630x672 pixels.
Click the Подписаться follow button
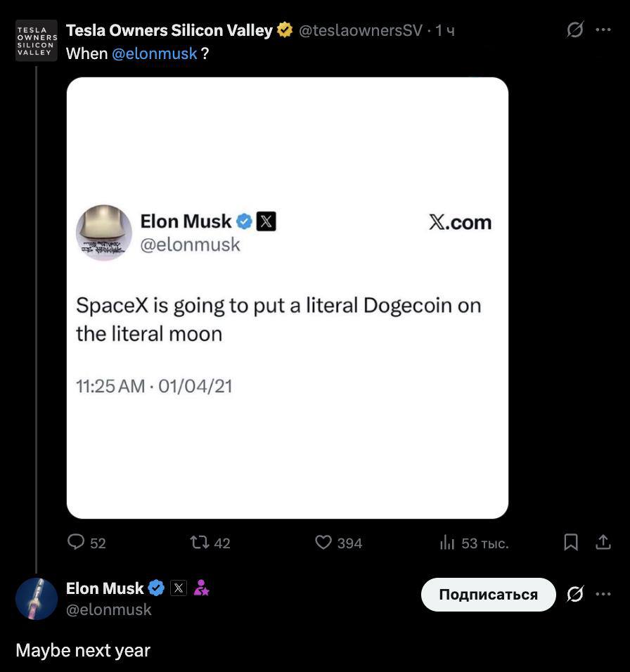tap(488, 595)
